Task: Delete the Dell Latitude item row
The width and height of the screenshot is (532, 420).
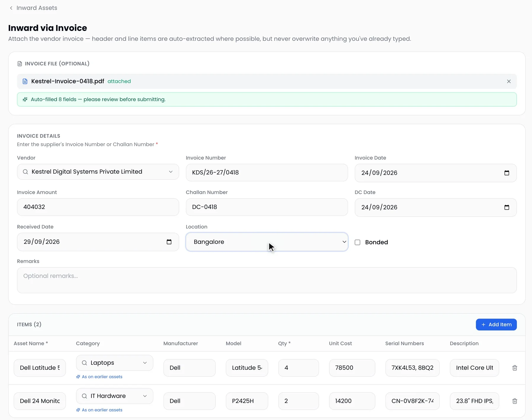Action: (515, 368)
